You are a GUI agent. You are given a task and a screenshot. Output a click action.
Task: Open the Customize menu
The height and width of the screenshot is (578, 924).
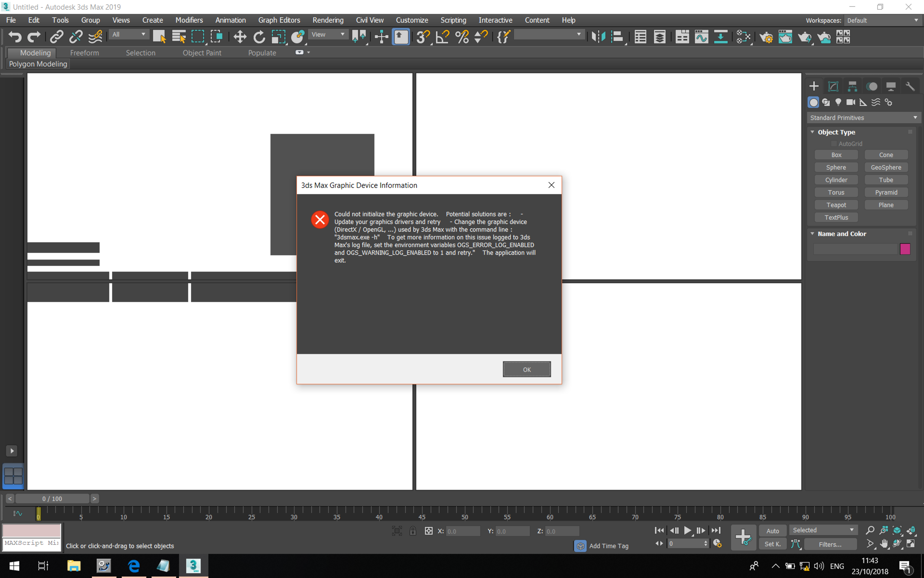point(412,20)
